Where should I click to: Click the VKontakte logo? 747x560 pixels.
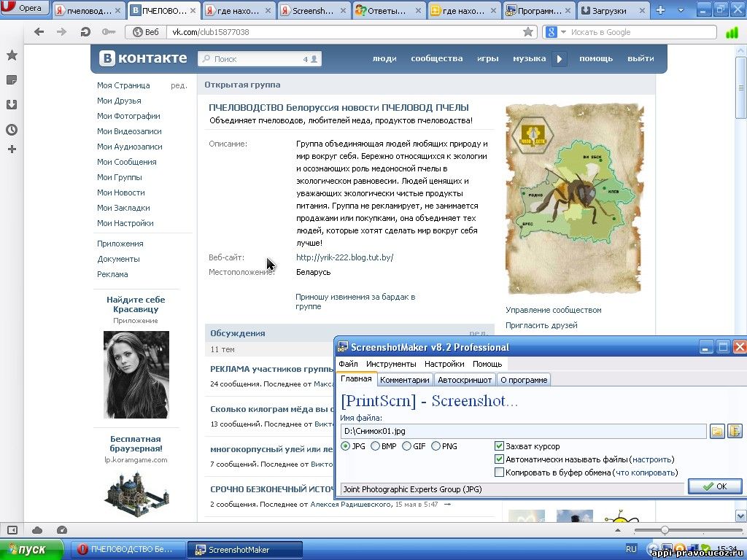[143, 58]
